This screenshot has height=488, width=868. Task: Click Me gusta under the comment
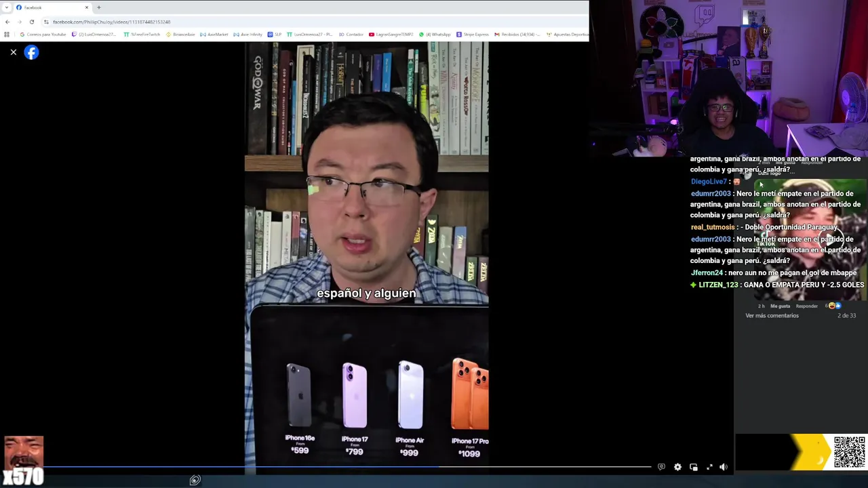click(x=780, y=306)
